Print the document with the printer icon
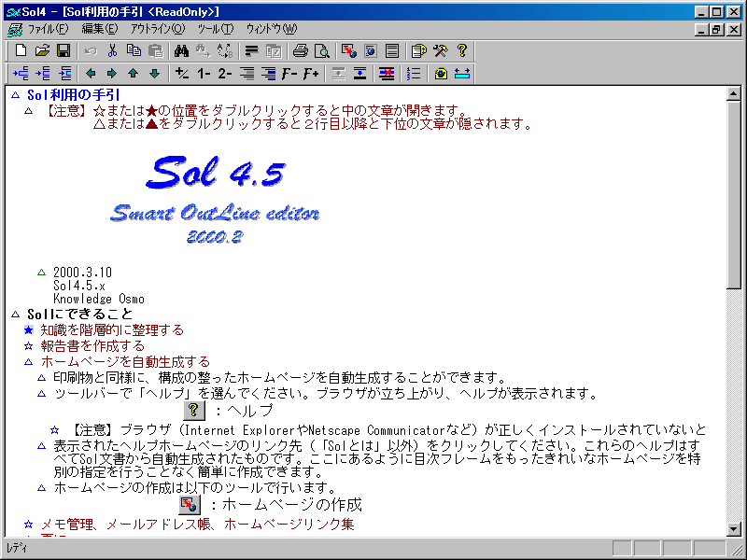Viewport: 747px width, 560px height. (x=300, y=50)
